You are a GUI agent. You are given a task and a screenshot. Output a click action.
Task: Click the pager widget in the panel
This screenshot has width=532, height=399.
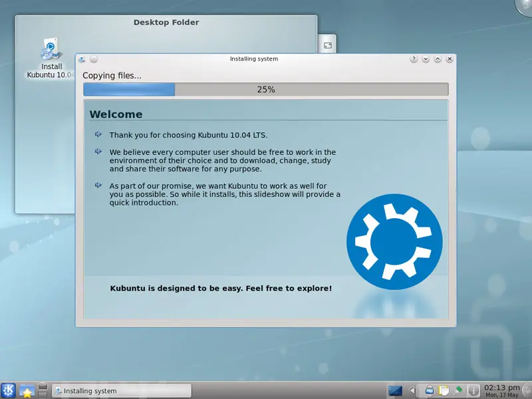(43, 390)
